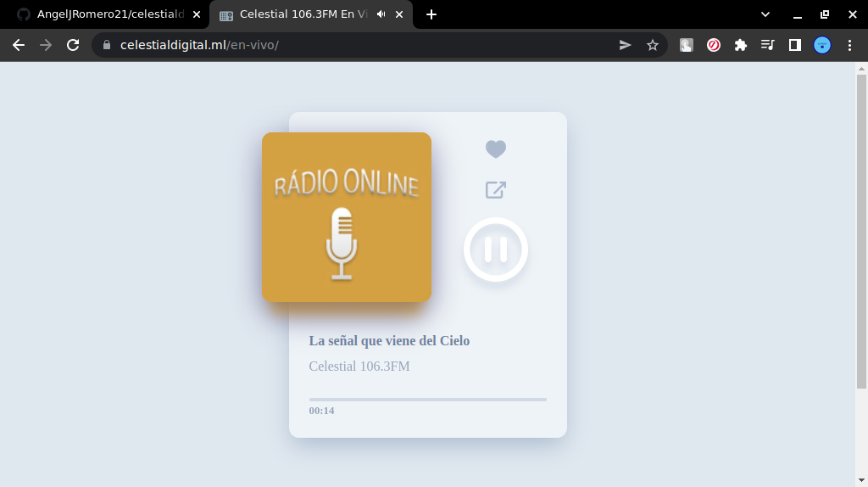Open the media controls playlist icon
Screen dimensions: 868x487
(768, 45)
